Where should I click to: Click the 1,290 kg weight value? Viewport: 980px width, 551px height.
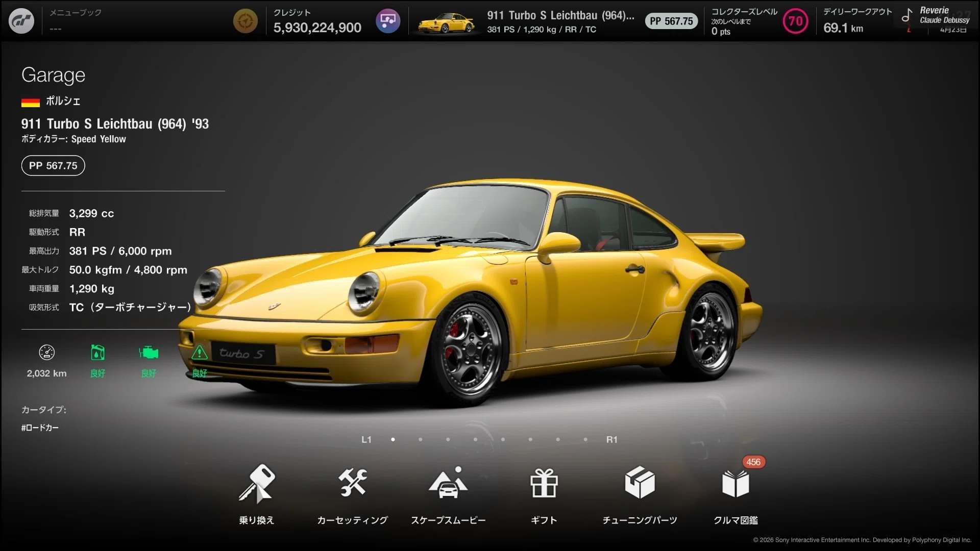(x=92, y=289)
